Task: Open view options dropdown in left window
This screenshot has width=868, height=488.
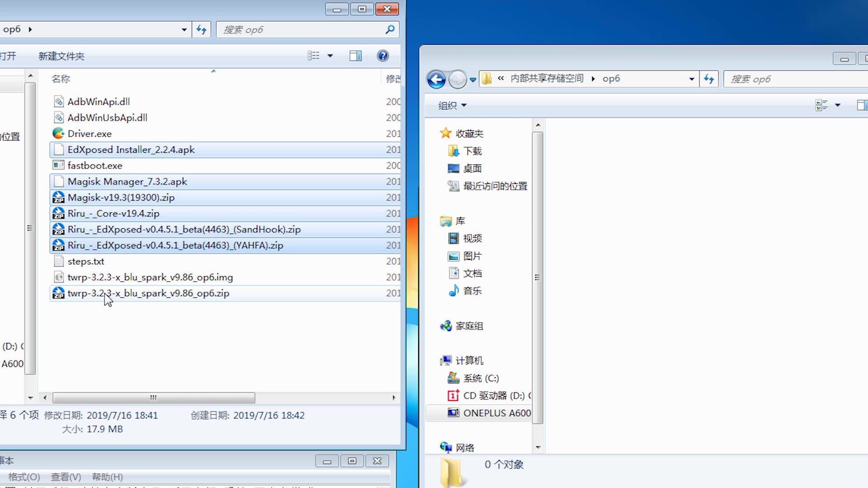Action: tap(330, 56)
